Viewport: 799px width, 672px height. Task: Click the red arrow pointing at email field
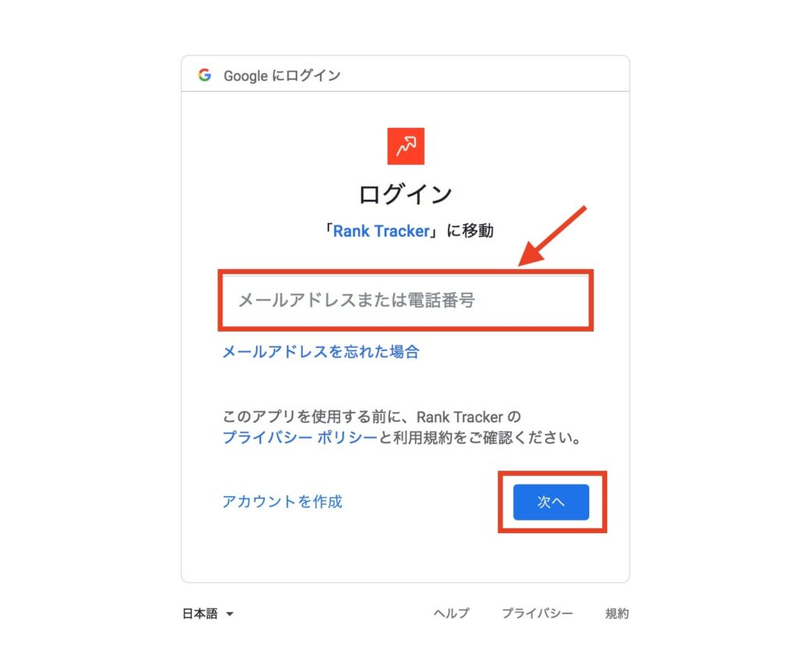(x=552, y=236)
